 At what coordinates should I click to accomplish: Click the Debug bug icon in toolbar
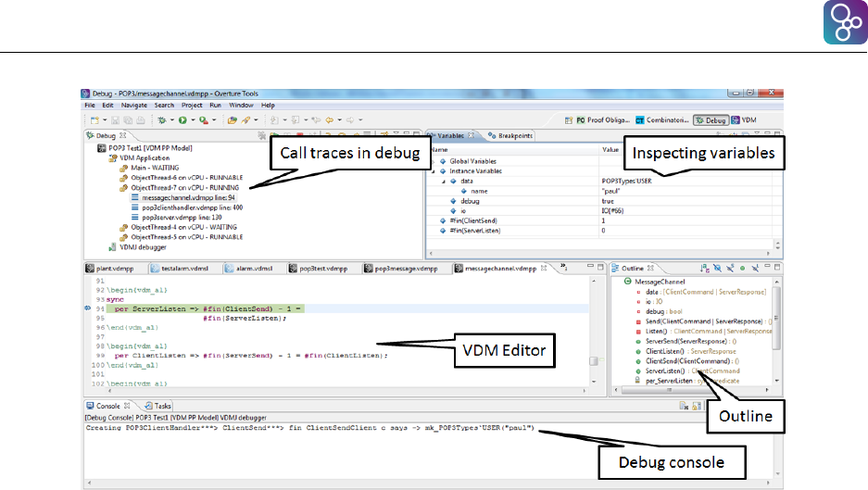coord(161,120)
